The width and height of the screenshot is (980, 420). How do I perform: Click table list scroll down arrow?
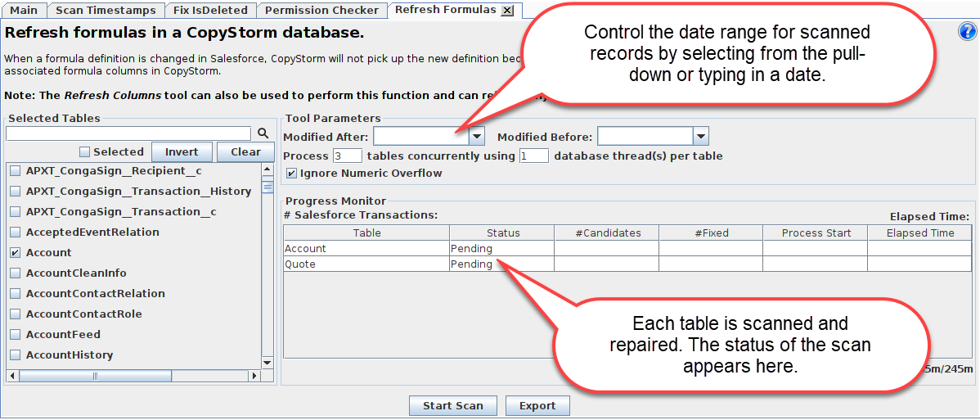(267, 363)
